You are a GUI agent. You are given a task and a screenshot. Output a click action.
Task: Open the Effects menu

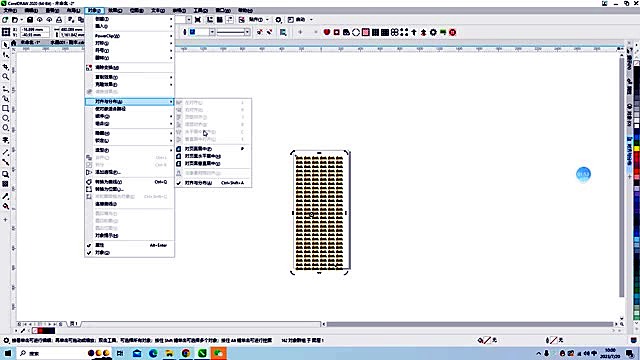[x=115, y=11]
